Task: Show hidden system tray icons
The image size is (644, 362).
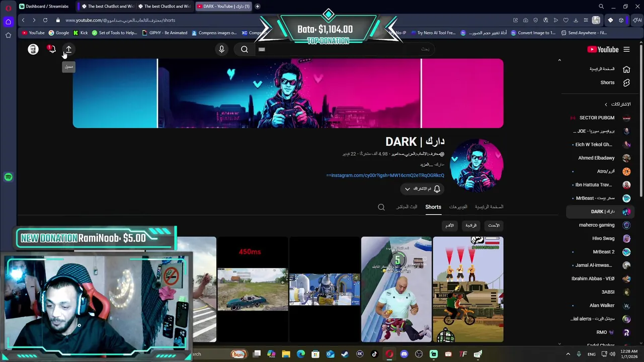Action: pyautogui.click(x=568, y=354)
